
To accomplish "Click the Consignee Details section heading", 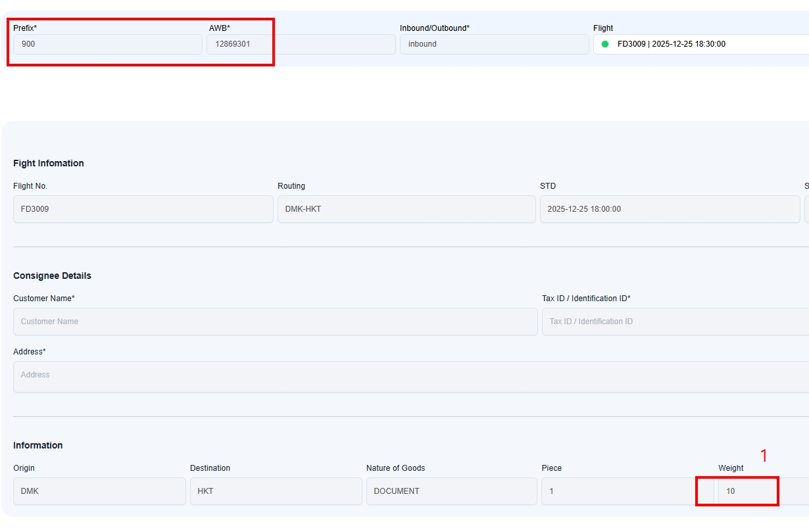I will coord(52,276).
